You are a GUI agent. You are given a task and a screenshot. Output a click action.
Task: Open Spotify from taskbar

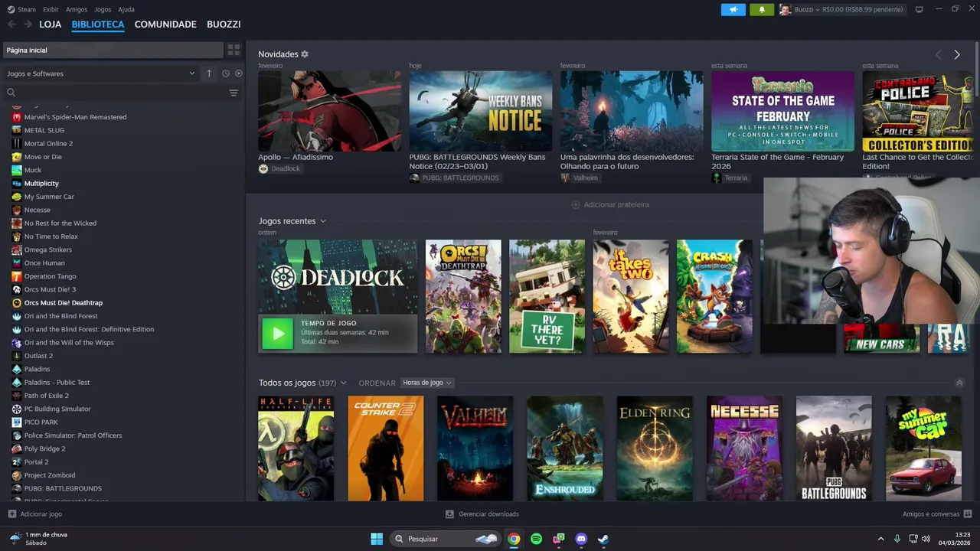536,539
